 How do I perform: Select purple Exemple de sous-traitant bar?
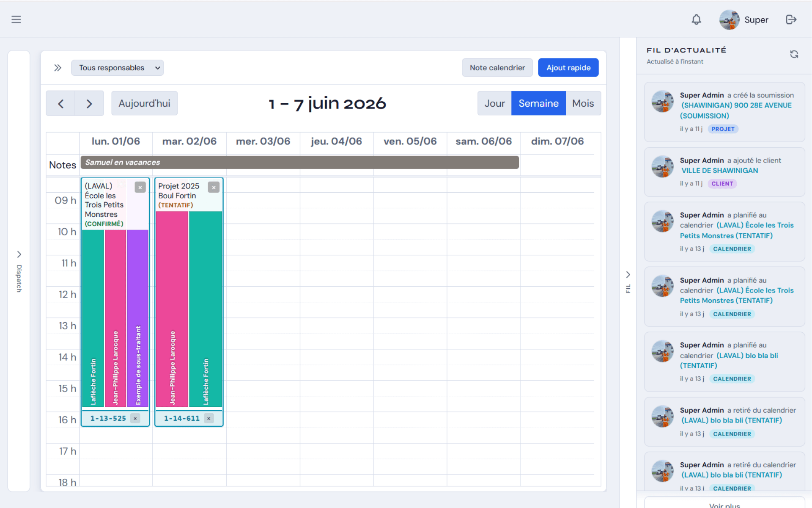[x=138, y=318]
